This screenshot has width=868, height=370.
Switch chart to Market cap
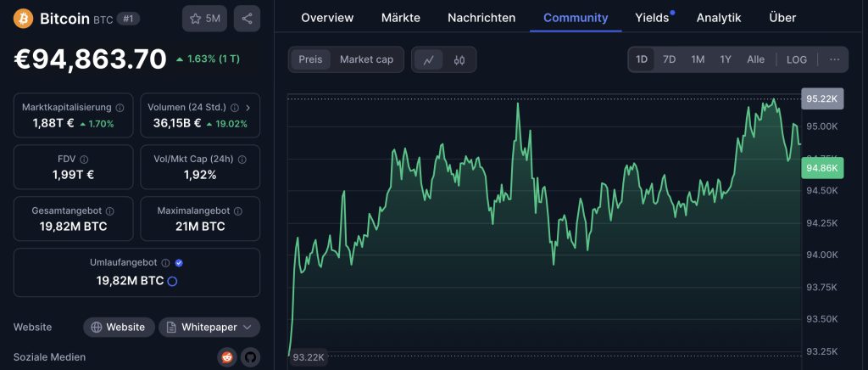tap(366, 59)
